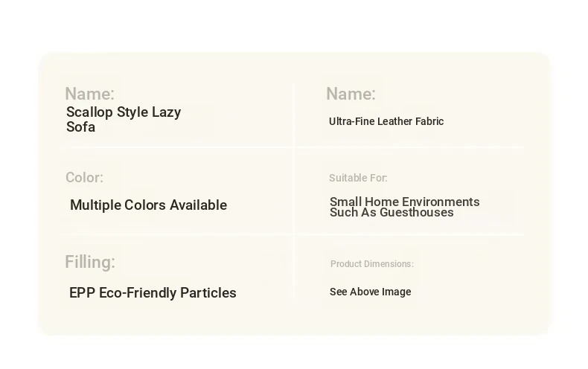Click the second Name: label on the right
The image size is (588, 369).
351,94
